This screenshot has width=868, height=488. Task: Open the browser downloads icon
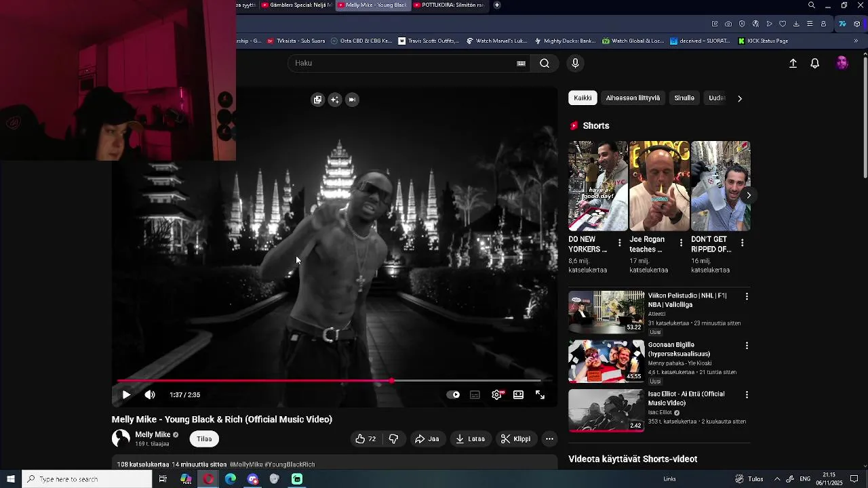pos(796,24)
